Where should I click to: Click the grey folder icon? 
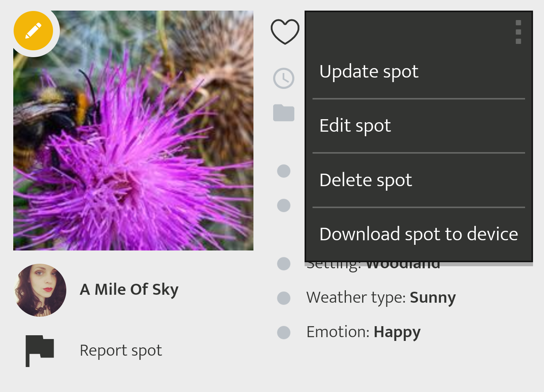pyautogui.click(x=284, y=113)
